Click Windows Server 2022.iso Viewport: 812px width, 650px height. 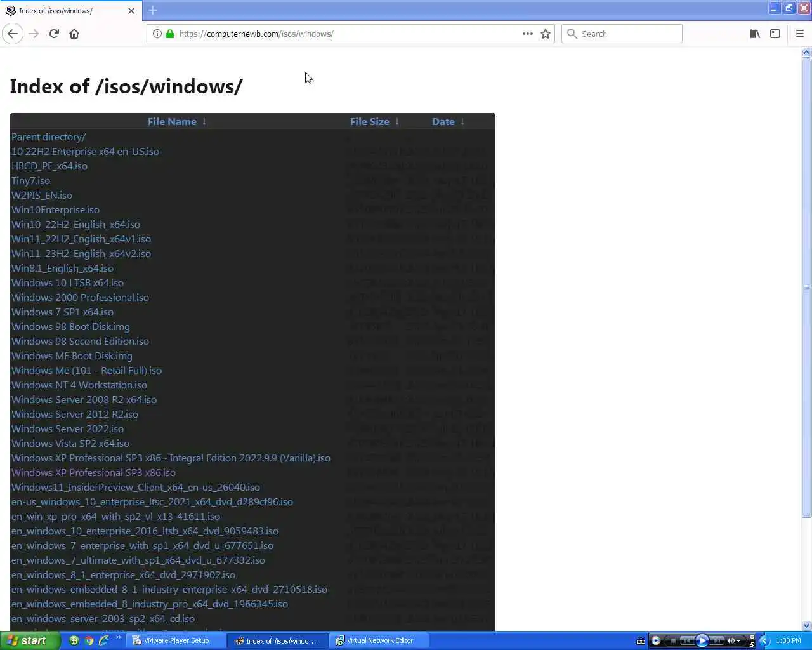(x=67, y=428)
